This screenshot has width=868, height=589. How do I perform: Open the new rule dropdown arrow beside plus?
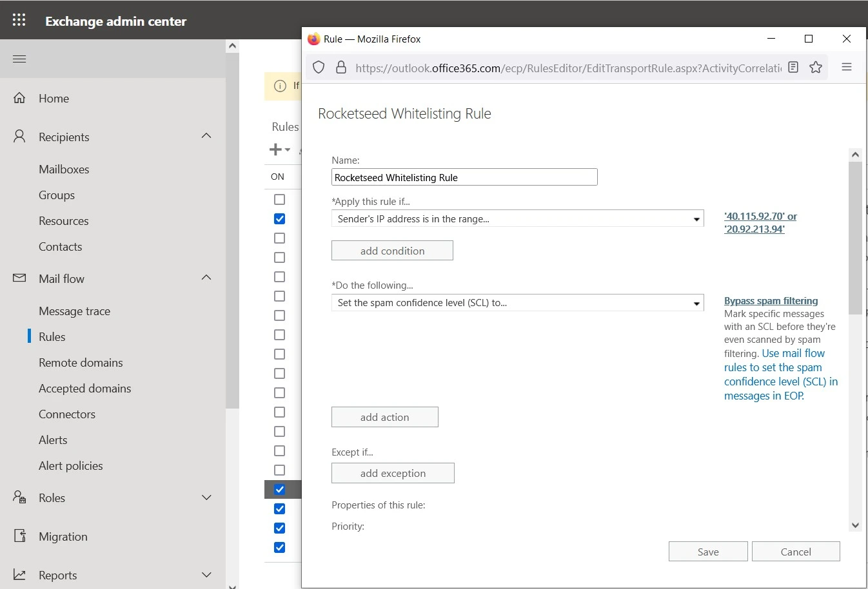tap(288, 150)
